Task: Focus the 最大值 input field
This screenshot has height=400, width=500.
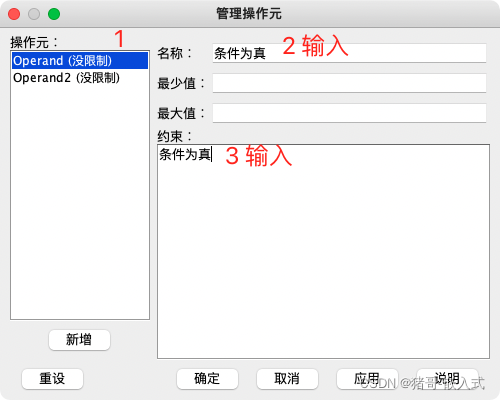Action: tap(349, 113)
